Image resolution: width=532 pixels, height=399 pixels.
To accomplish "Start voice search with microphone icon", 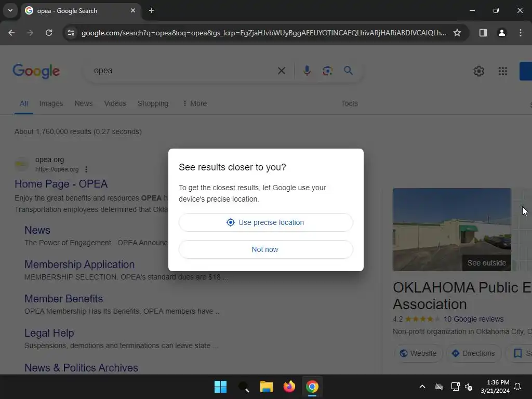I will point(307,71).
